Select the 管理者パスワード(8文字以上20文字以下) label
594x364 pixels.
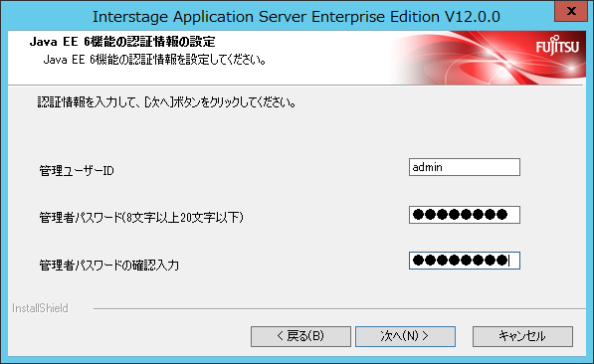tap(141, 218)
